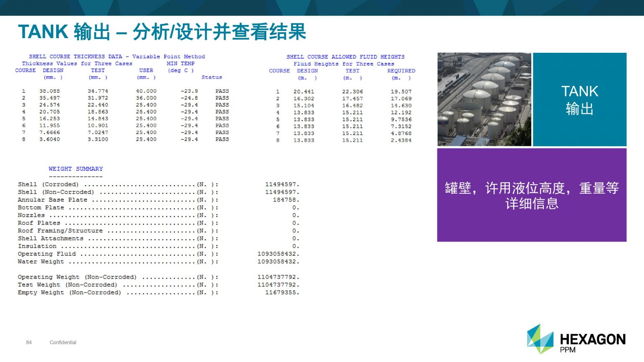Click SHELL COURSE ALLOWED FLUID HEIGHTS heading
Screen dimensions: 644x362
click(x=345, y=57)
